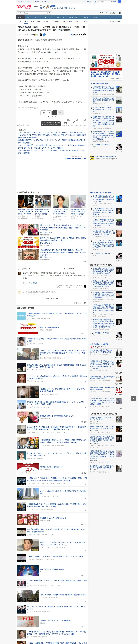This screenshot has height=644, width=138.
Task: Click the 学びがある graduation cap reaction
Action: click(66, 123)
